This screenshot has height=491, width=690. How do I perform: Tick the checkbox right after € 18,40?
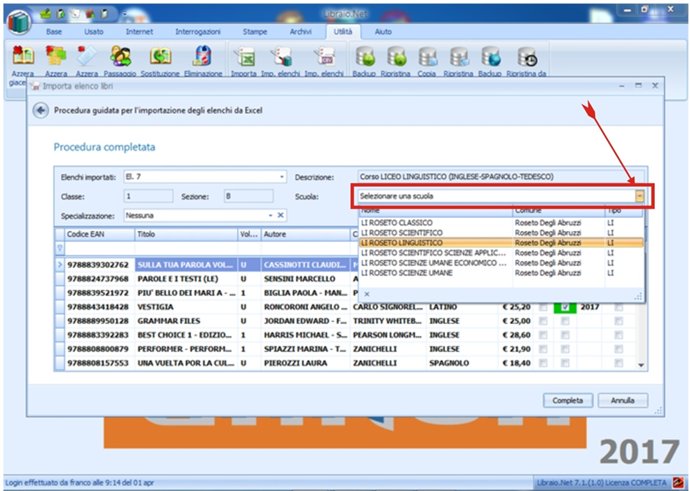[543, 363]
